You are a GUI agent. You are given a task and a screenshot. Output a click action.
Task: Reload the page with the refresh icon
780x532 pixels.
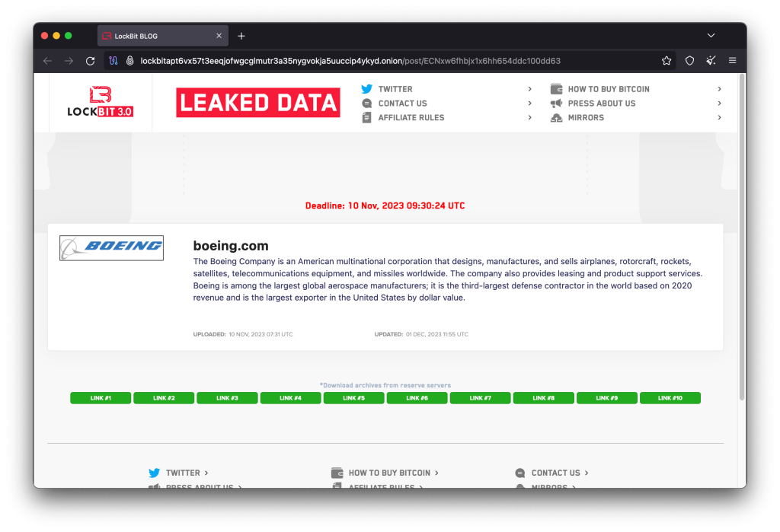tap(90, 61)
